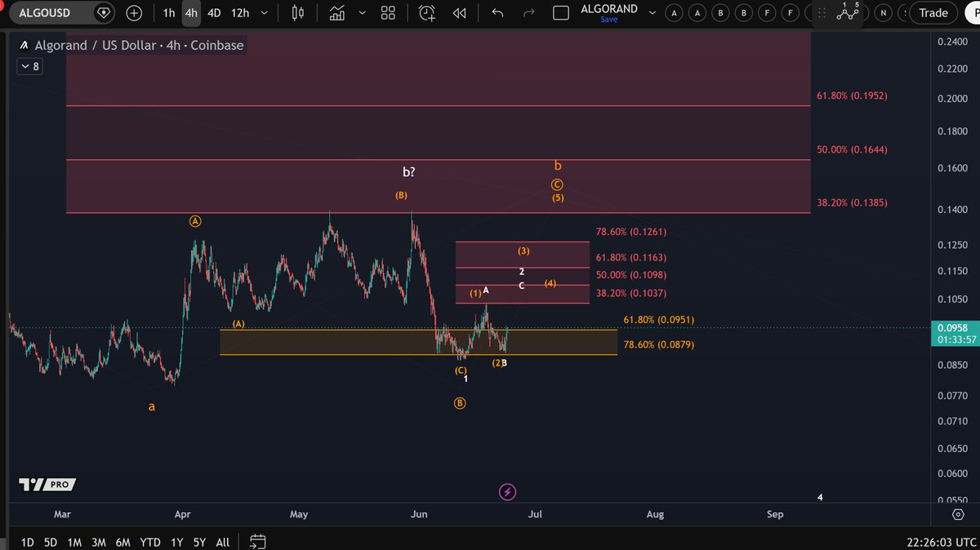Click the Algorand / US Dollar chart title
980x550 pixels.
[x=139, y=46]
